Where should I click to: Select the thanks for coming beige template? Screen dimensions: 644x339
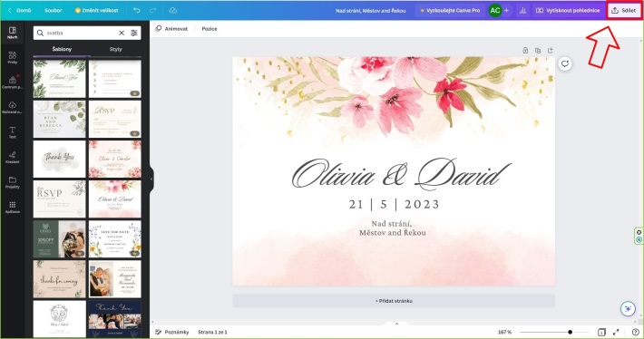coord(60,279)
